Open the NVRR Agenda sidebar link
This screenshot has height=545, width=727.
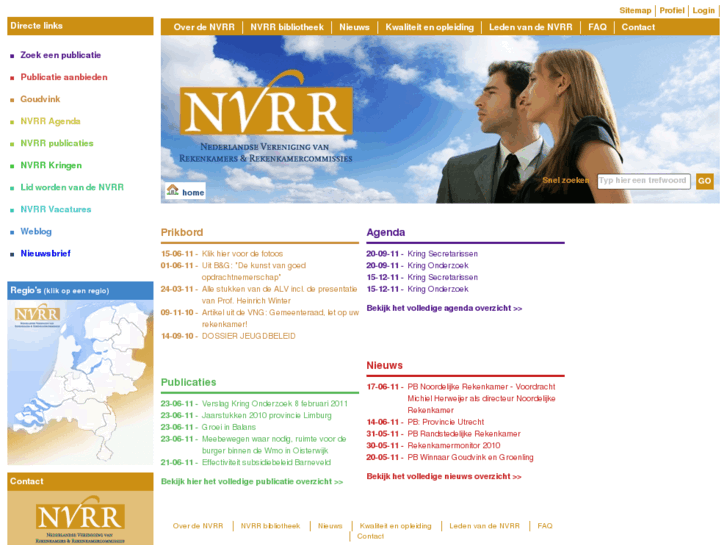[x=51, y=121]
